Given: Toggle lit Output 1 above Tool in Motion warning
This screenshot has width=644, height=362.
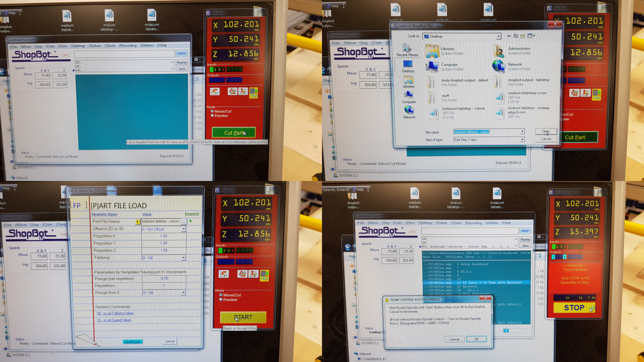Looking at the screenshot, I should tap(553, 257).
